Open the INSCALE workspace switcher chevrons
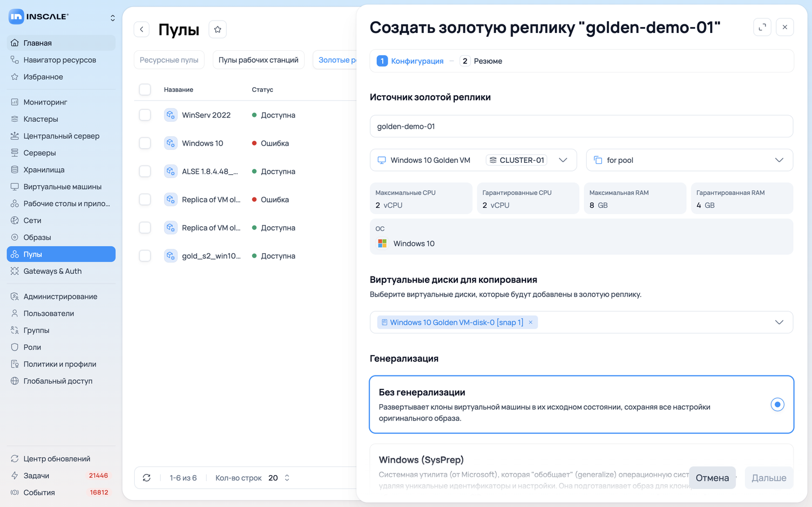The height and width of the screenshot is (507, 812). (x=113, y=18)
